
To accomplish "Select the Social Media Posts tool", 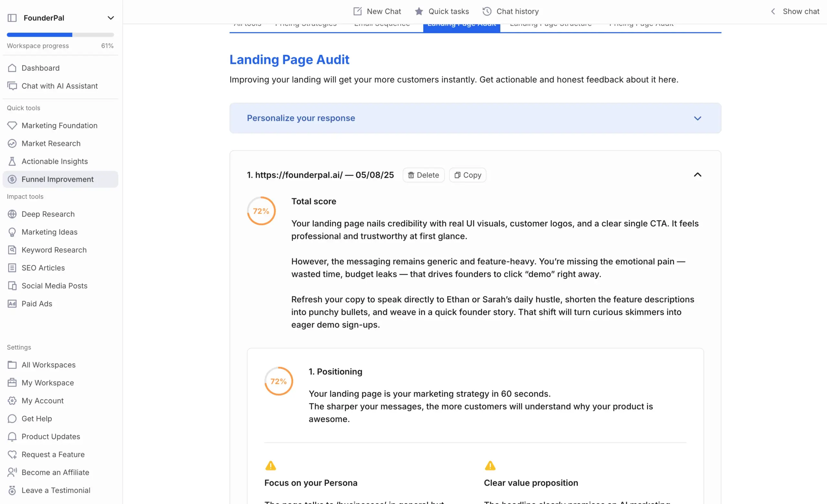I will 54,286.
